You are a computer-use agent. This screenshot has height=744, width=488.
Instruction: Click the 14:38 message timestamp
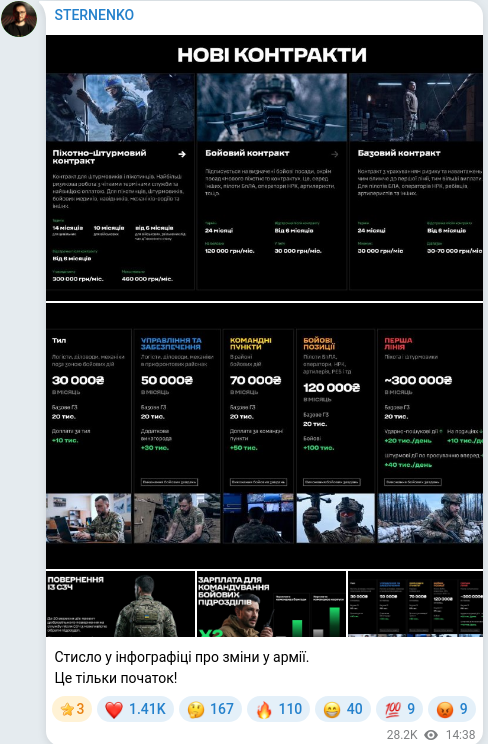(460, 735)
